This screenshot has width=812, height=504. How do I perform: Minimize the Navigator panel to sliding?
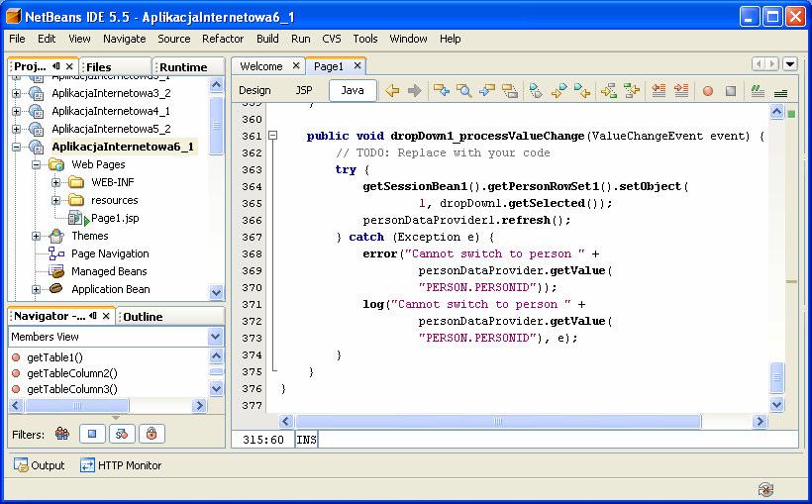(x=93, y=316)
